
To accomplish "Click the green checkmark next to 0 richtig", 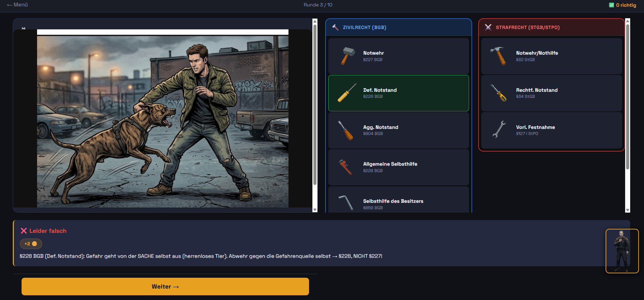I will [612, 5].
